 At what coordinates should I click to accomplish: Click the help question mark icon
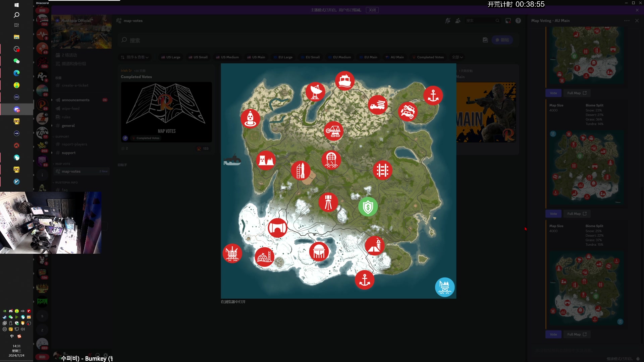pos(518,21)
